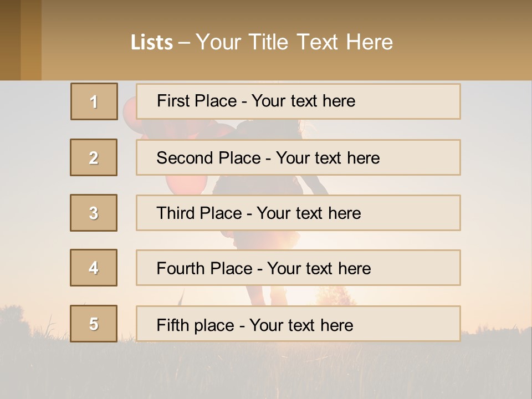This screenshot has height=399, width=532.
Task: Select the Second Place text box
Action: coord(298,157)
